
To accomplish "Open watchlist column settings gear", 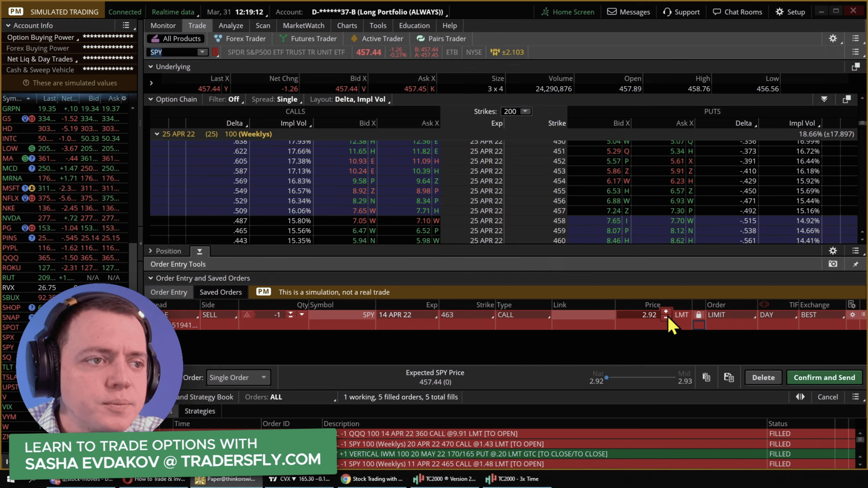I will 124,98.
